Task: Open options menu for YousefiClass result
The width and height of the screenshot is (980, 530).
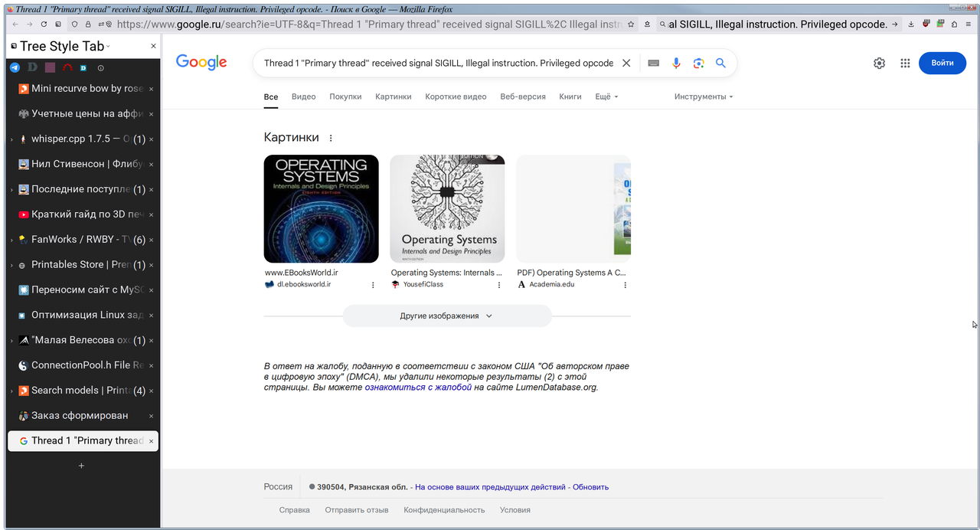Action: point(499,285)
